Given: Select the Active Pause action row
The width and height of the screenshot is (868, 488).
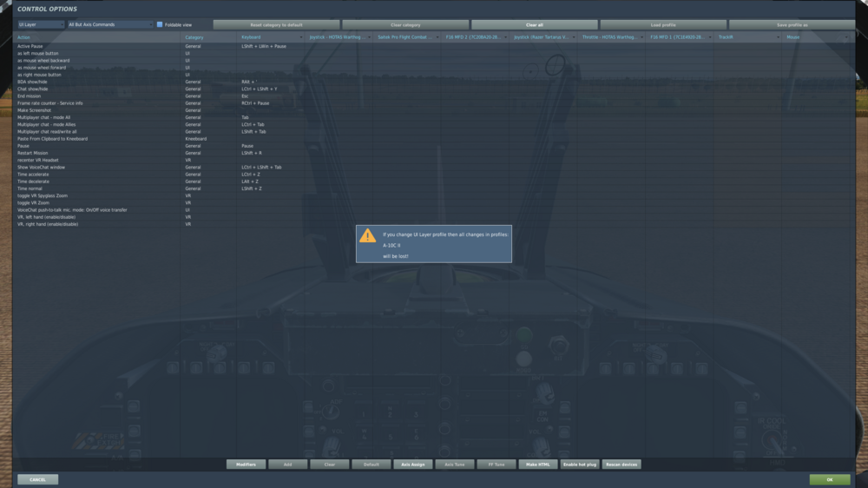Looking at the screenshot, I should [x=433, y=46].
